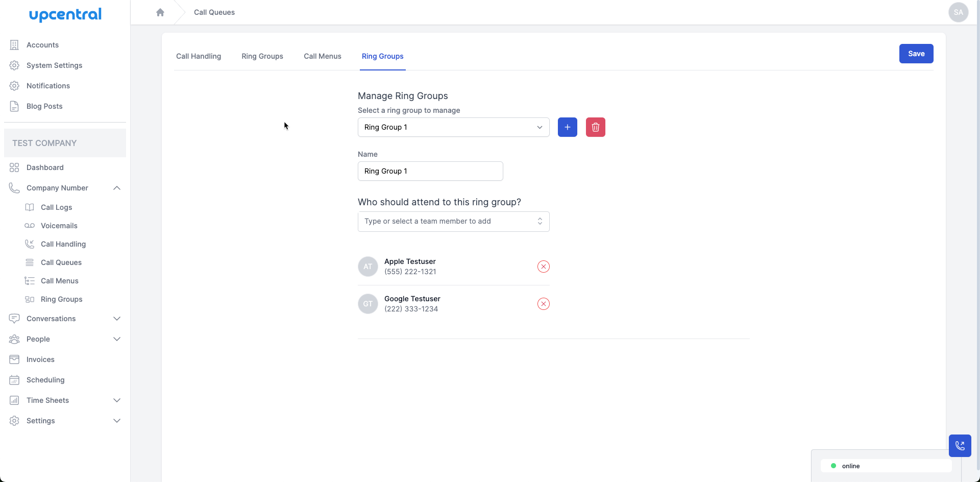The image size is (980, 482).
Task: Remove Apple Testuser from the ring group
Action: click(x=543, y=266)
